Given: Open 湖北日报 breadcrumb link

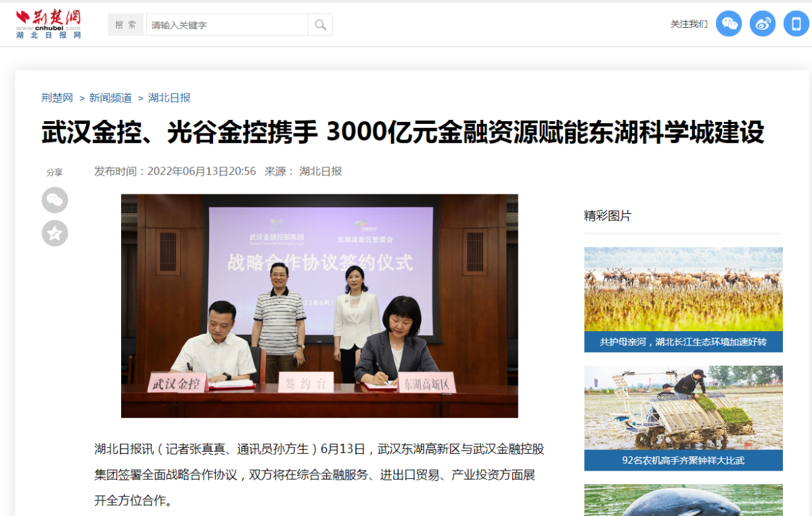Looking at the screenshot, I should tap(169, 98).
